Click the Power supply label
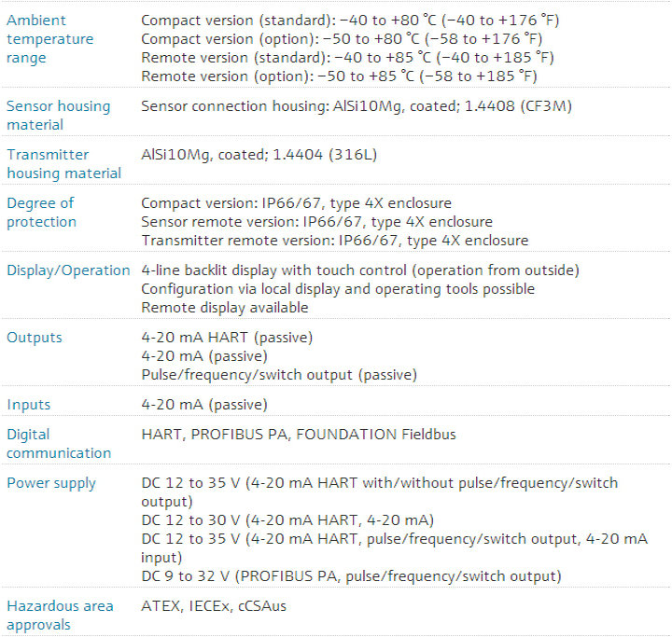 [x=51, y=483]
